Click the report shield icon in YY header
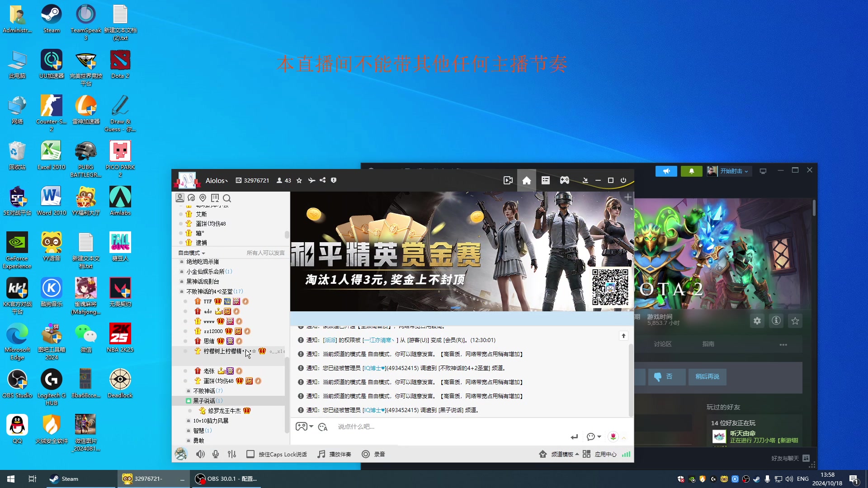 tap(334, 180)
